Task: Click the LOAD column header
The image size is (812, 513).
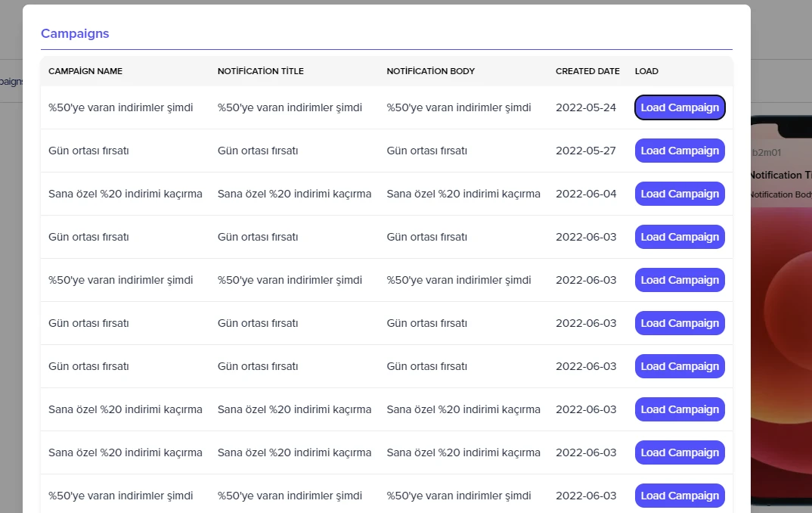Action: click(646, 71)
